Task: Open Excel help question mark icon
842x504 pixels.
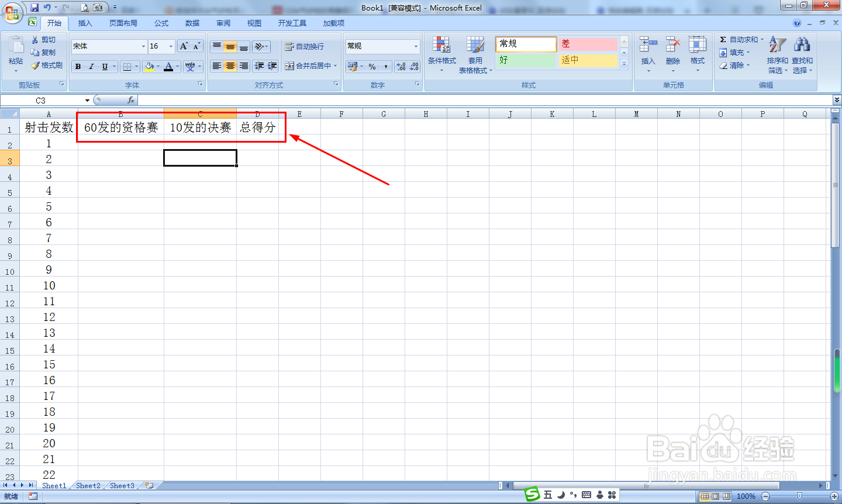Action: point(797,23)
